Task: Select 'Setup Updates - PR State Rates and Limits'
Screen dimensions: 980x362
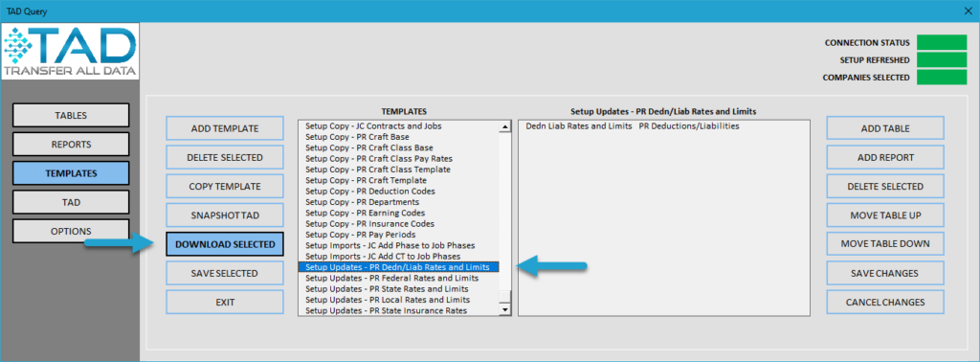Action: pos(399,289)
